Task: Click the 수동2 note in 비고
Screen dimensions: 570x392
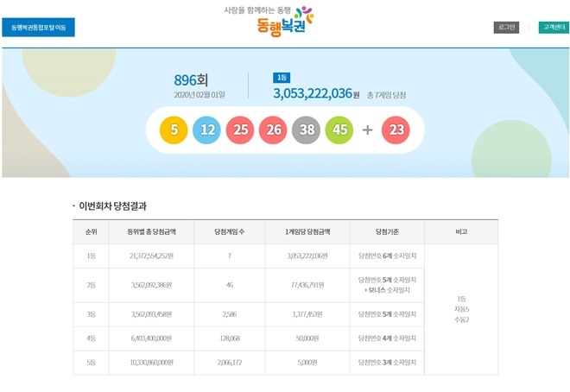Action: (462, 320)
